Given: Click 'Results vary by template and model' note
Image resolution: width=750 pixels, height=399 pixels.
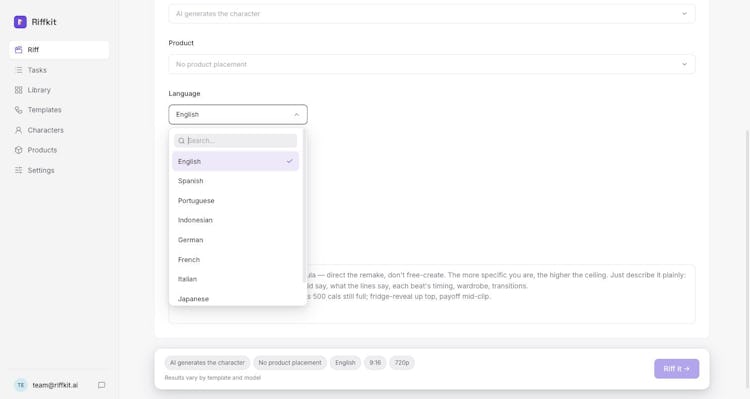Looking at the screenshot, I should 213,378.
